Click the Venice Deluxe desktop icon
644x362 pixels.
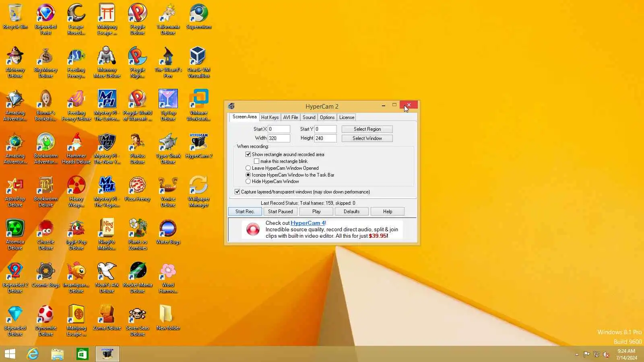pyautogui.click(x=168, y=191)
